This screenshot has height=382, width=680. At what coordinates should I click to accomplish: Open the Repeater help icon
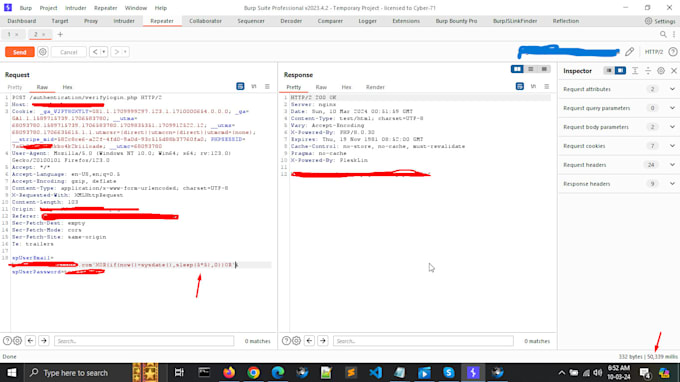coord(673,52)
